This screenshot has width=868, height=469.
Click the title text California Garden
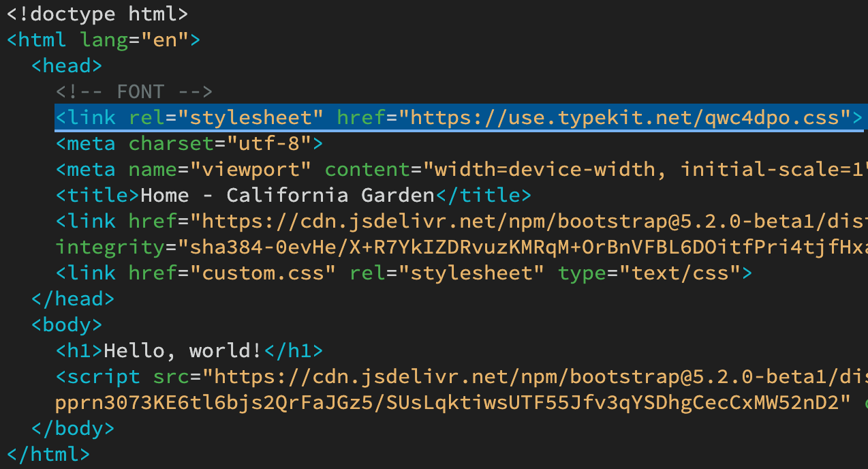286,194
